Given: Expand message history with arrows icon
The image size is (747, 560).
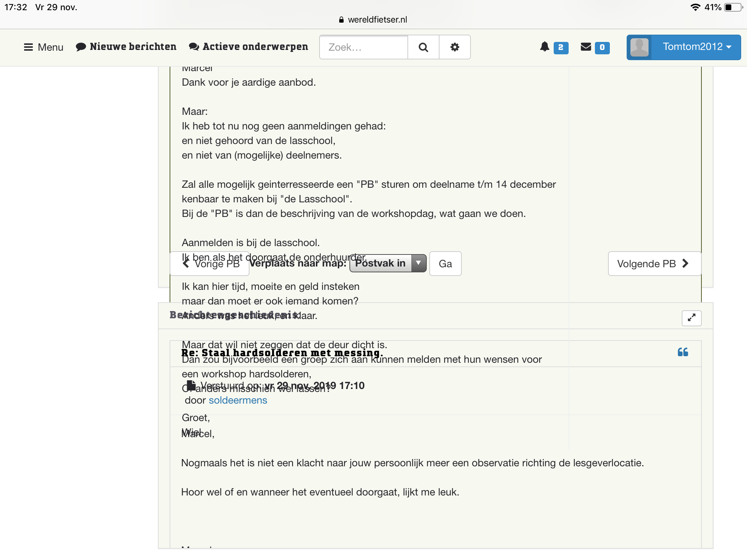Looking at the screenshot, I should pyautogui.click(x=691, y=318).
